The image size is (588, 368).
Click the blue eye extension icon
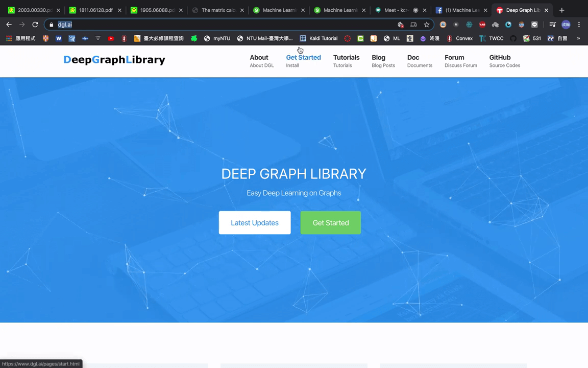tap(508, 25)
